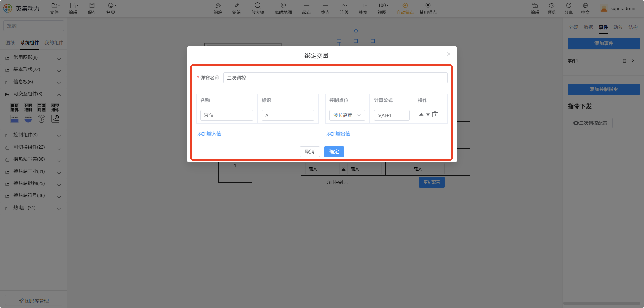Activate the 放大镜 magnifier tool

coord(258,9)
